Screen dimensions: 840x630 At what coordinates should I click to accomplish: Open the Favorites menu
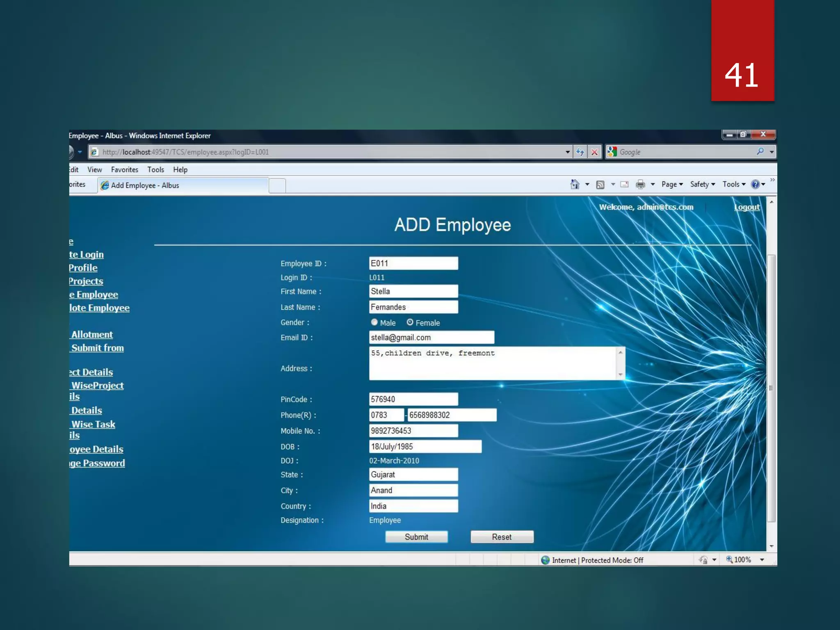pyautogui.click(x=124, y=170)
